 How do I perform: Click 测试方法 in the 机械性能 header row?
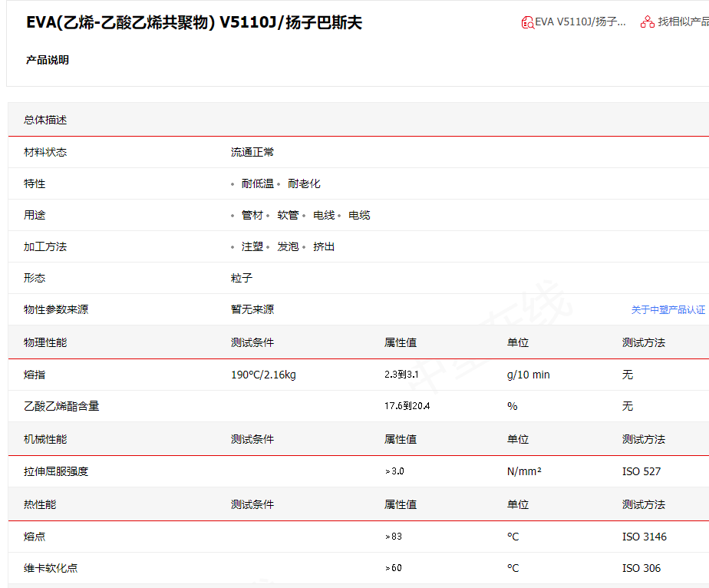(644, 439)
